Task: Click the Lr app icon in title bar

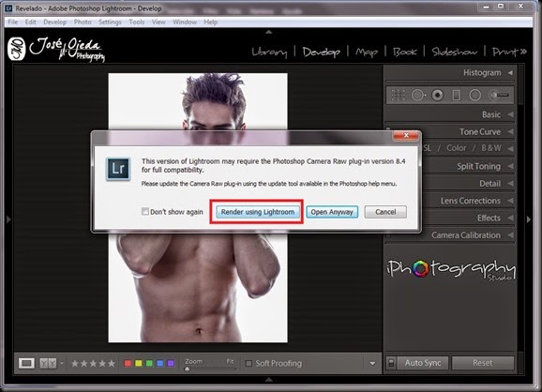Action: 8,8
